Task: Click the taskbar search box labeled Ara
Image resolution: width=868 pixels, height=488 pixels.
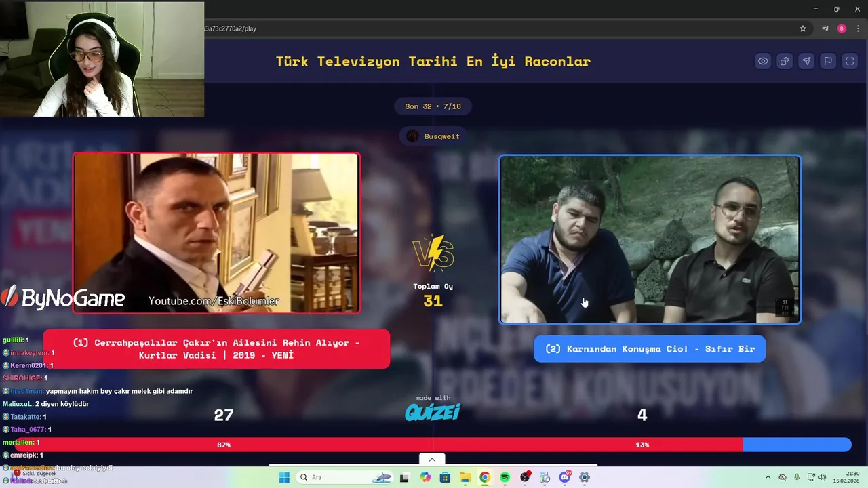Action: [x=346, y=477]
